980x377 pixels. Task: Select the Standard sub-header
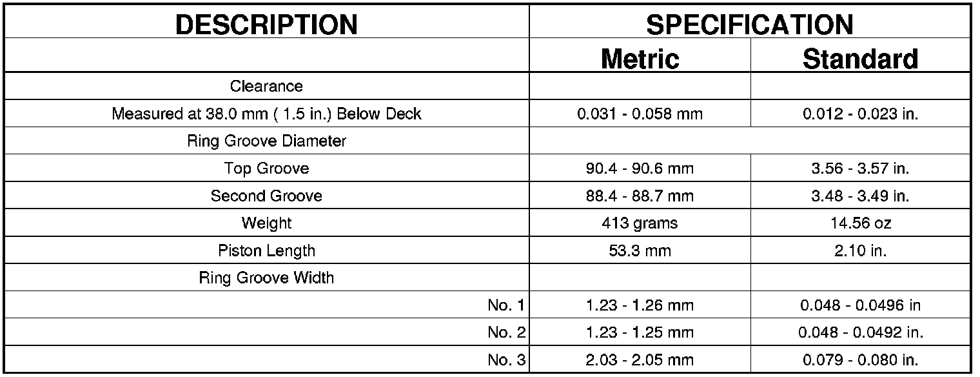pos(860,59)
